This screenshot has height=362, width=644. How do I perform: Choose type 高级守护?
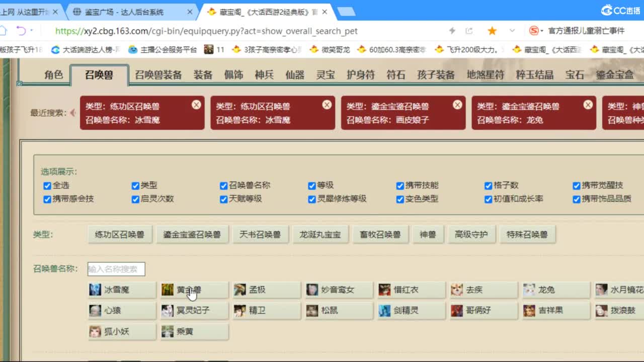471,234
